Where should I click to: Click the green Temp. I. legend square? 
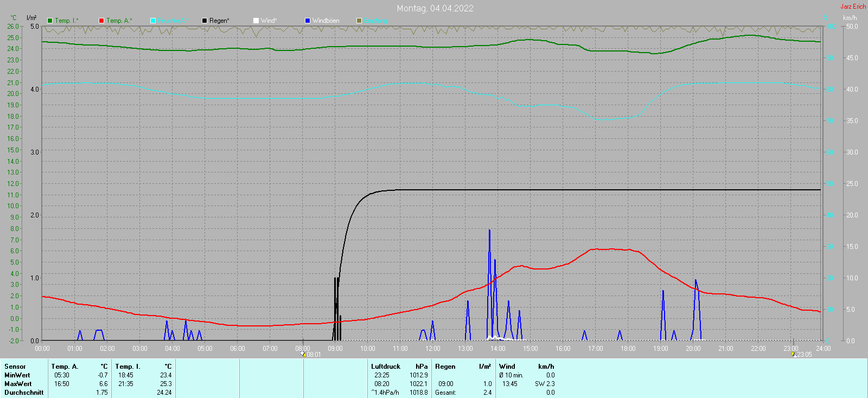point(50,21)
